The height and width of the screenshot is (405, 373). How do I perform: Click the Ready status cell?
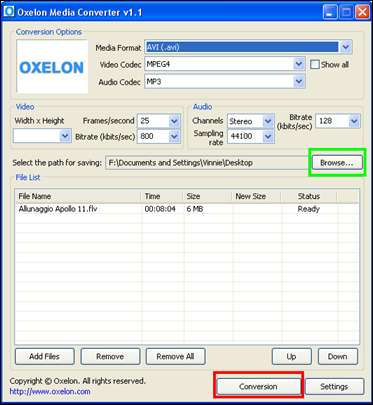309,209
